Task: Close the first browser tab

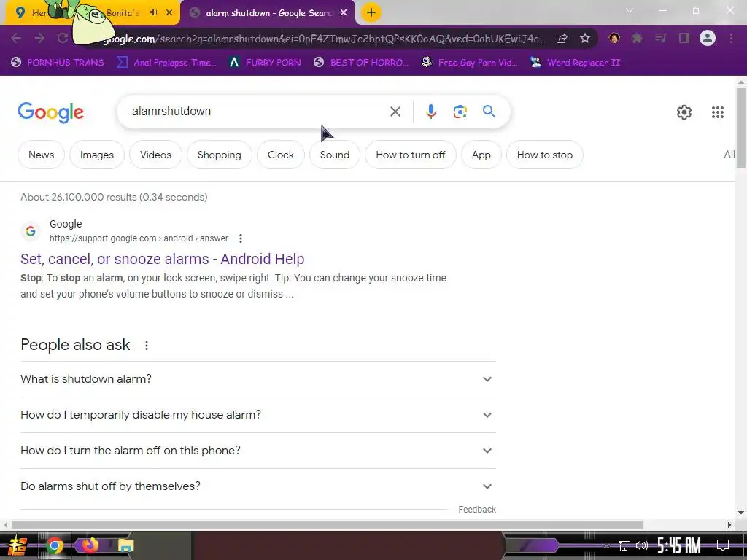Action: 169,12
